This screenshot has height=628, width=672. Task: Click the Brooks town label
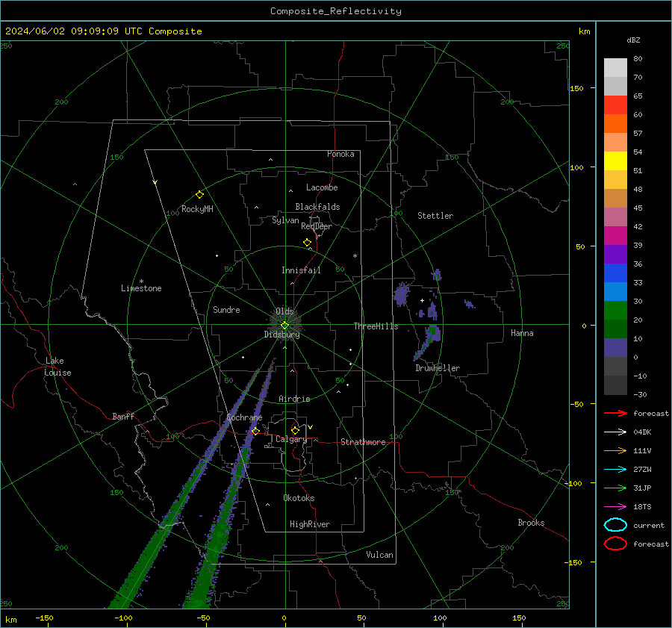[x=531, y=523]
